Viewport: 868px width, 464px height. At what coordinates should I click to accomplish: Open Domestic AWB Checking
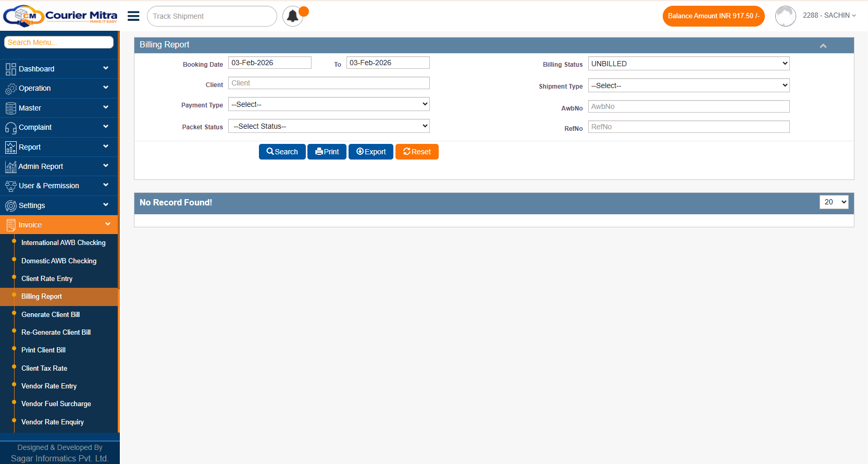[x=59, y=261]
